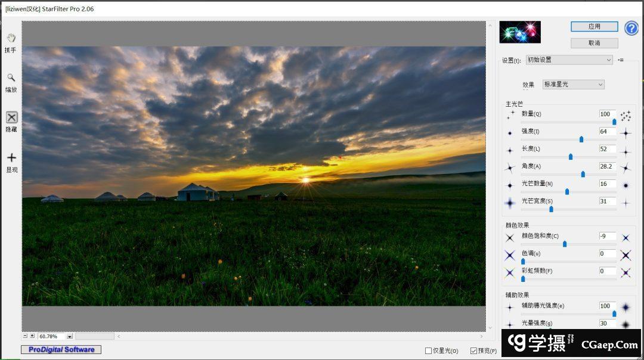Open help via blue question mark icon
Image resolution: width=644 pixels, height=360 pixels.
pos(631,28)
